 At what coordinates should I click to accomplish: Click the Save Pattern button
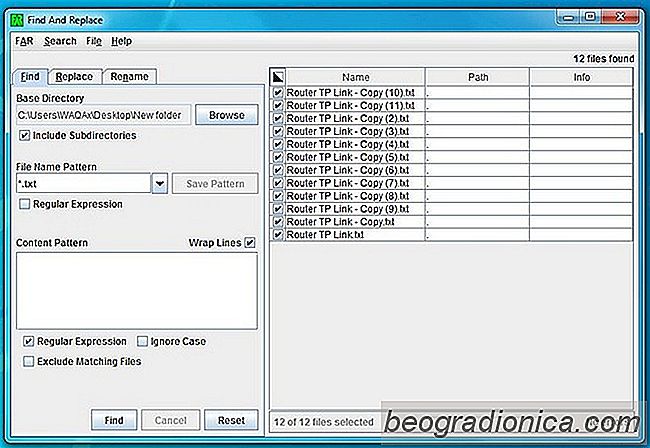pos(215,184)
